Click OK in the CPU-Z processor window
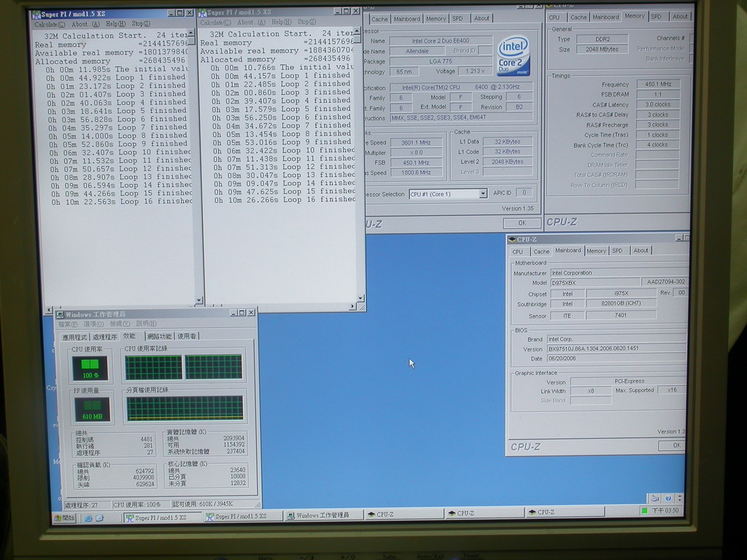This screenshot has width=747, height=560. (x=522, y=223)
